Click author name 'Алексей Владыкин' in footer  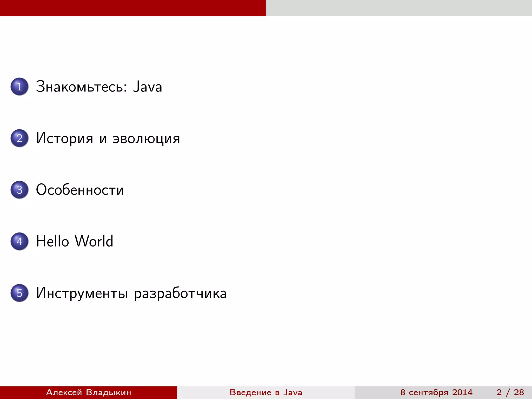point(89,392)
